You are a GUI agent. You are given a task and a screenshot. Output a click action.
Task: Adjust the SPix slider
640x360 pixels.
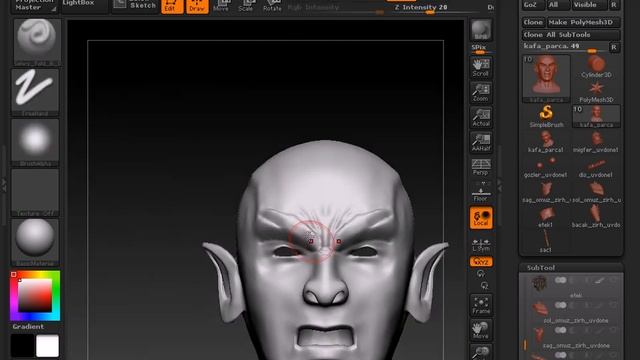(481, 49)
